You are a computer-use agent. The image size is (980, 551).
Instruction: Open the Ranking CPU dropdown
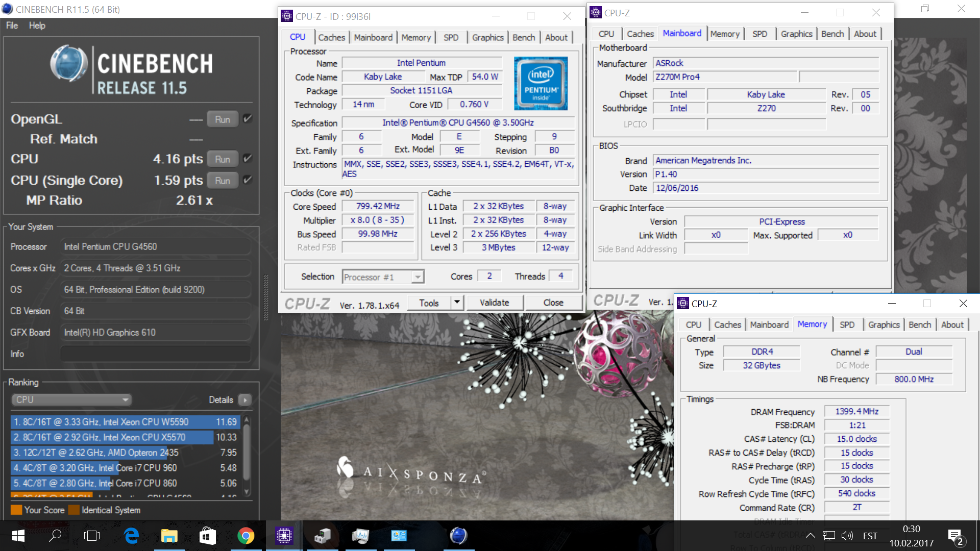71,399
